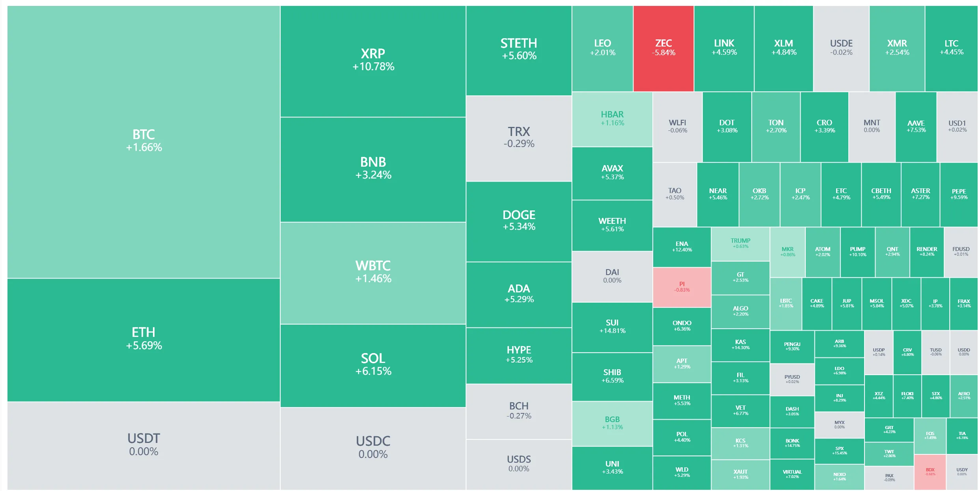Click the BTC tile in the heatmap
The height and width of the screenshot is (491, 980).
(143, 141)
